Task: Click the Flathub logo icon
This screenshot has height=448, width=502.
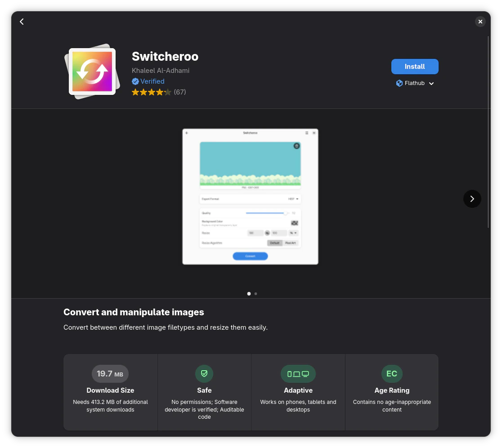Action: (x=399, y=83)
